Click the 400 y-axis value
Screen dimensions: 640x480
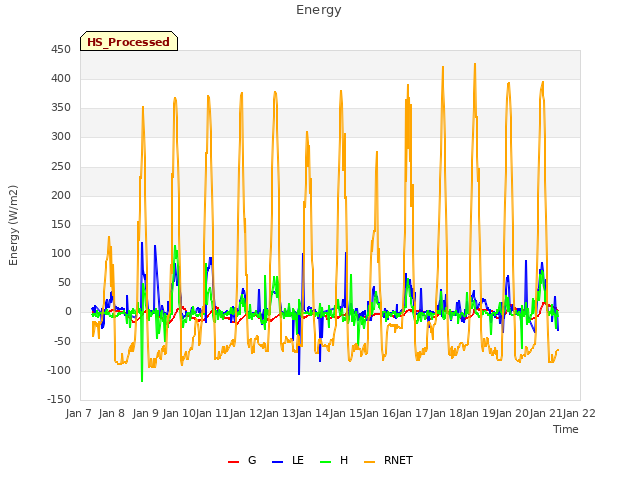61,79
